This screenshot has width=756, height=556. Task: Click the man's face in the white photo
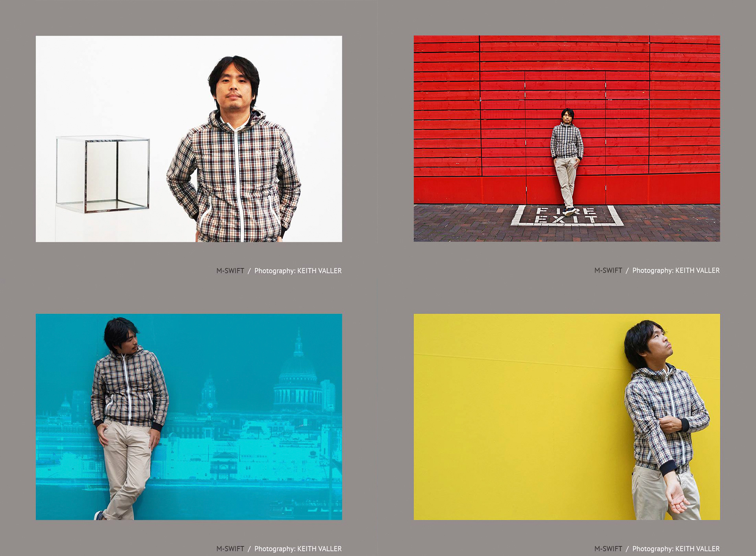pos(234,89)
